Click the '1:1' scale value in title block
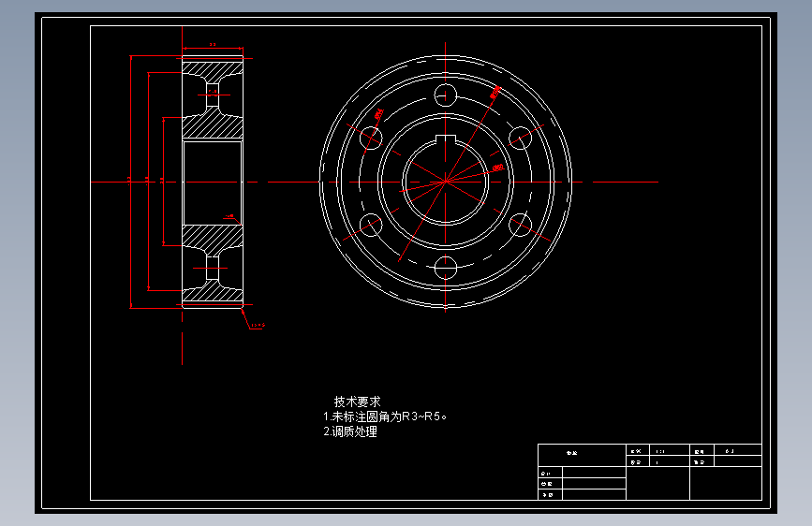 [660, 451]
